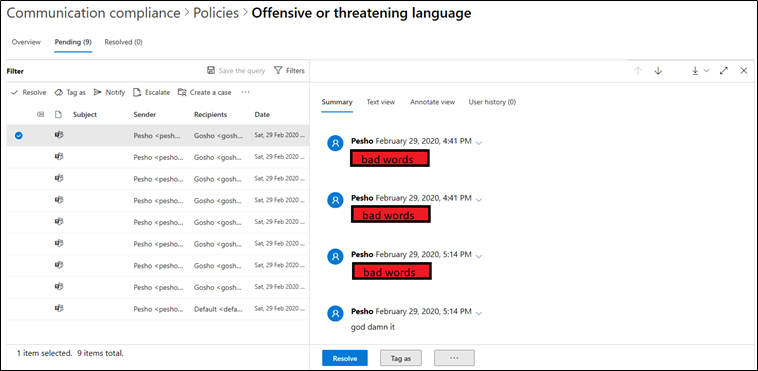Open the Filters funnel option
The width and height of the screenshot is (758, 371).
click(289, 71)
